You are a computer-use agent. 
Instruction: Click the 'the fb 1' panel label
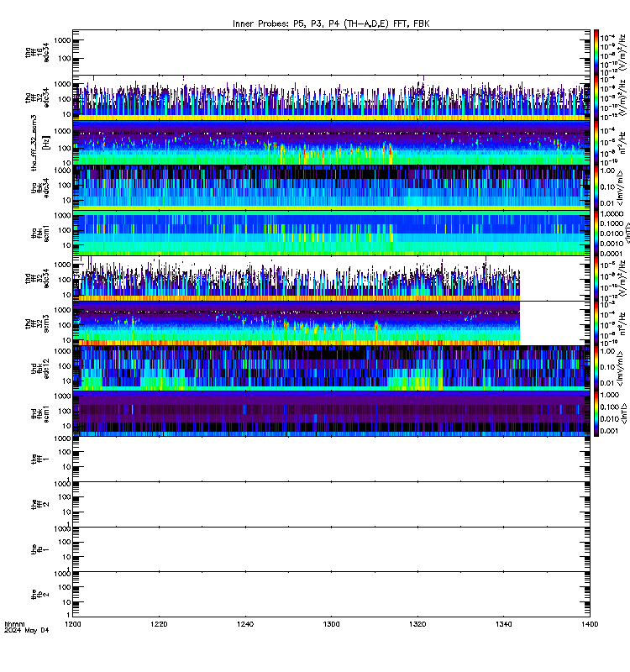[x=40, y=549]
